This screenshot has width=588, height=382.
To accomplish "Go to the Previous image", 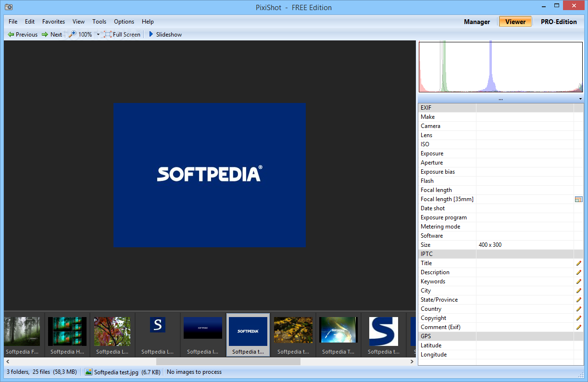I will (23, 35).
